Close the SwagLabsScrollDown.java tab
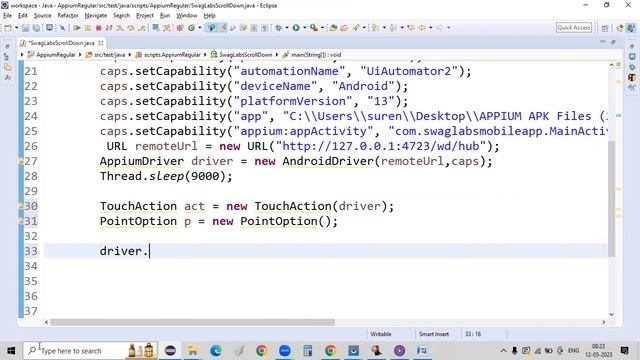 [100, 43]
